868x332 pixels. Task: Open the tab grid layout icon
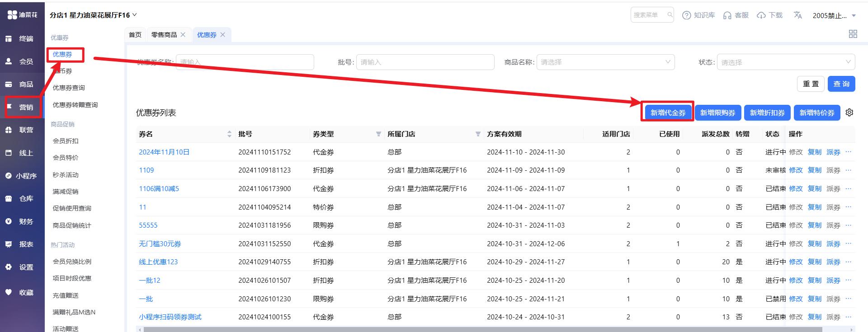853,34
